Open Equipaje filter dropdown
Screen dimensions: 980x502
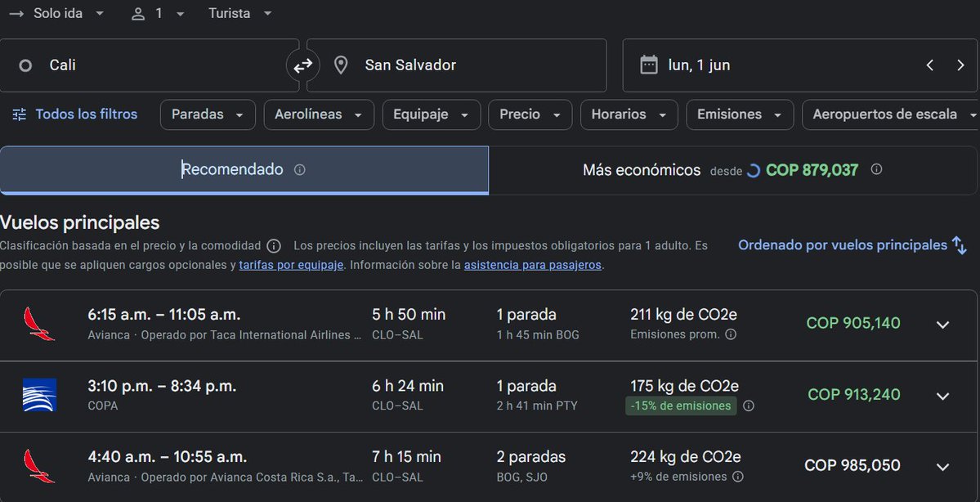(x=432, y=114)
